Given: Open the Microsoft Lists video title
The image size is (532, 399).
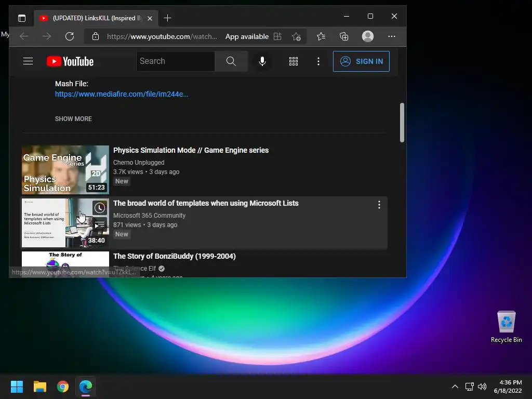Looking at the screenshot, I should [206, 203].
